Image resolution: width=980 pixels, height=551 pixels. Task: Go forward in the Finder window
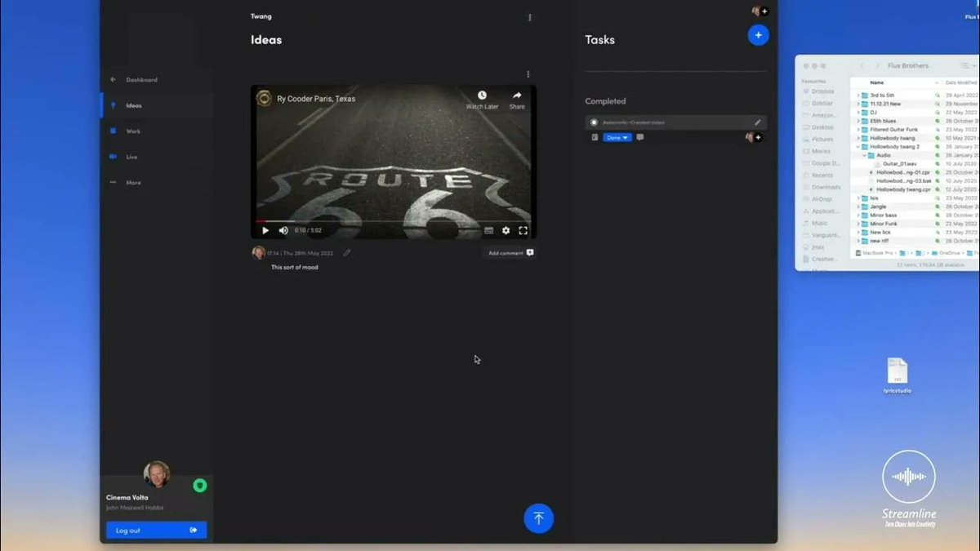(878, 65)
